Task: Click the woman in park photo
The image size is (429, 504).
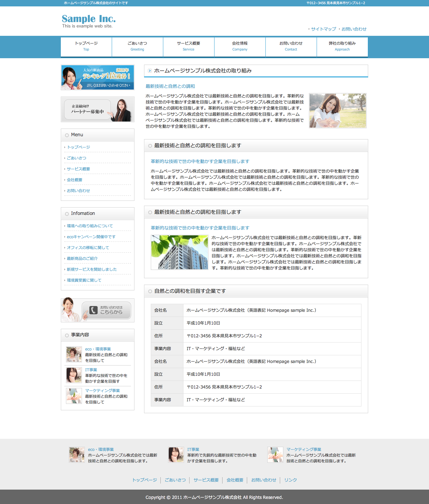Action: click(x=337, y=111)
